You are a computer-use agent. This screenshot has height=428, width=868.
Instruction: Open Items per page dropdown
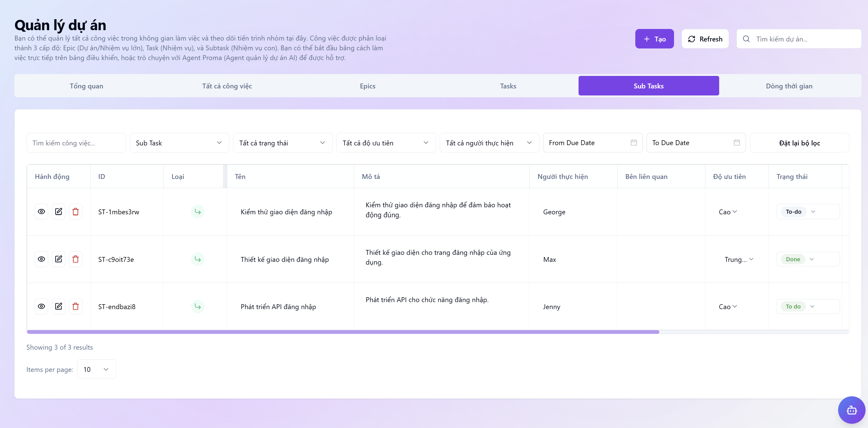[96, 369]
